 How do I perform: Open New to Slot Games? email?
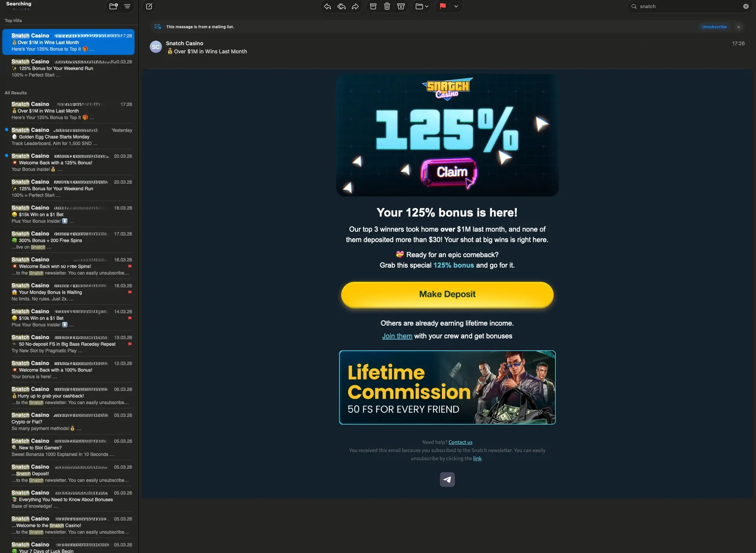click(69, 447)
